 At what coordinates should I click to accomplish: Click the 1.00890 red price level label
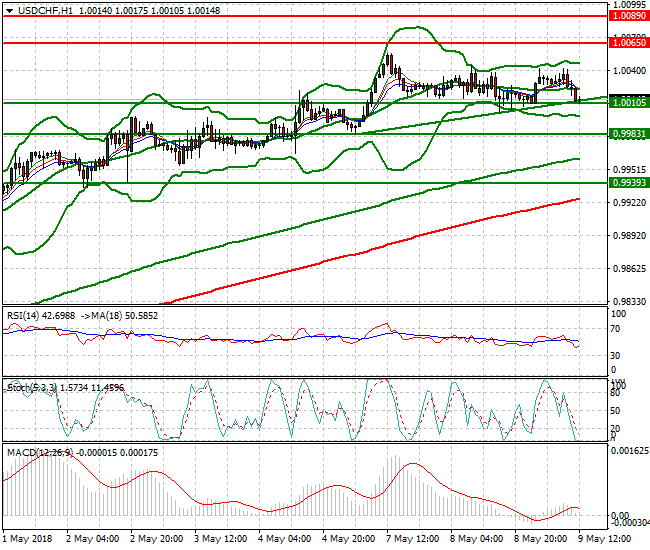[629, 16]
